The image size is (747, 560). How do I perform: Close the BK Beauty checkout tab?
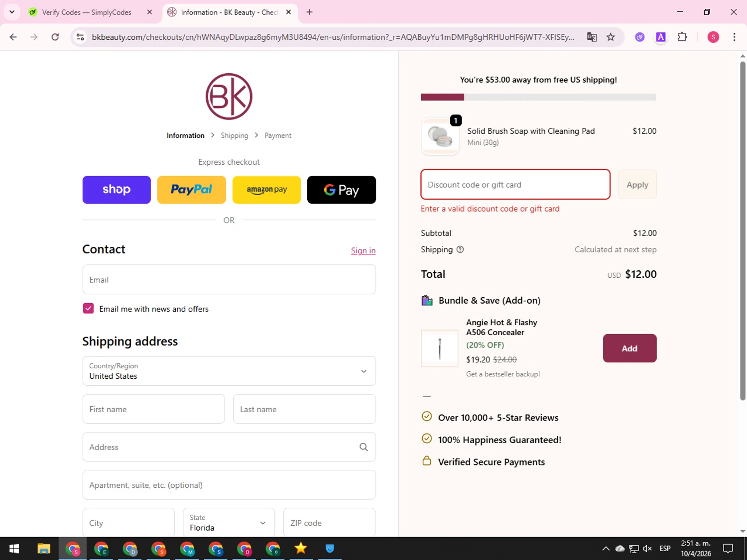pyautogui.click(x=288, y=12)
